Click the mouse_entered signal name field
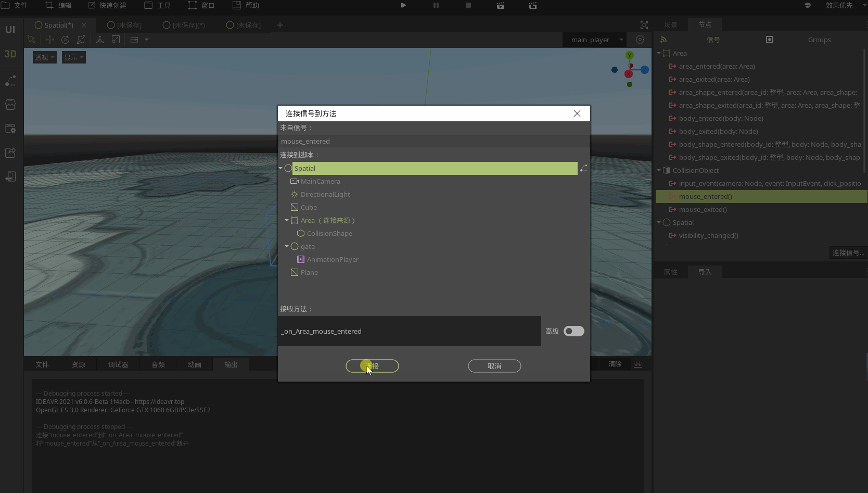 [433, 141]
